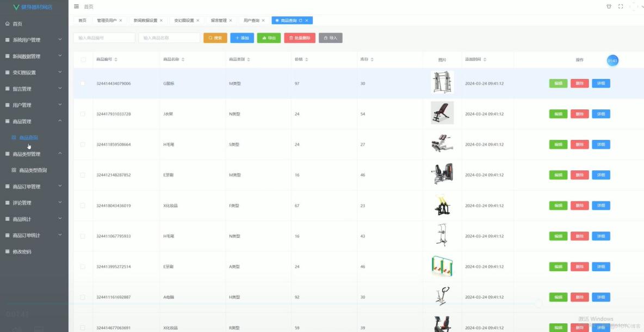Check the checkbox next to X化妆品 row
This screenshot has height=332, width=644.
pos(83,205)
